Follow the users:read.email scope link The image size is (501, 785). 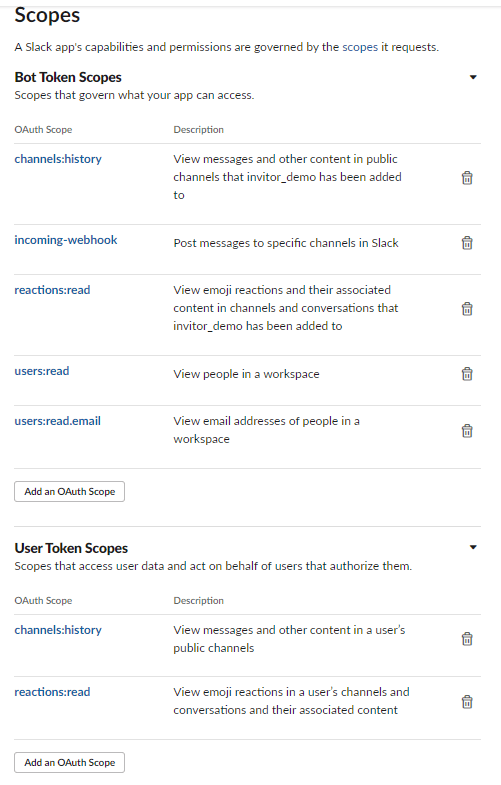tap(58, 422)
